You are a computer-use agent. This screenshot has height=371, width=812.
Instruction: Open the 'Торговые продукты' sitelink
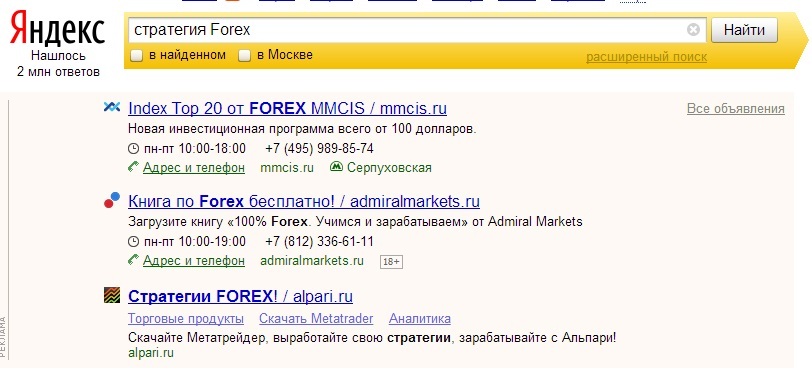[x=186, y=318]
